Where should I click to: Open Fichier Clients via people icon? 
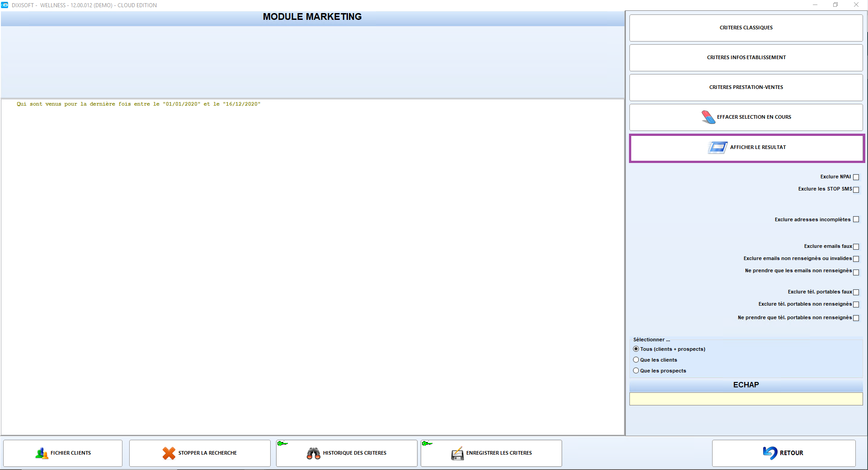(42, 453)
